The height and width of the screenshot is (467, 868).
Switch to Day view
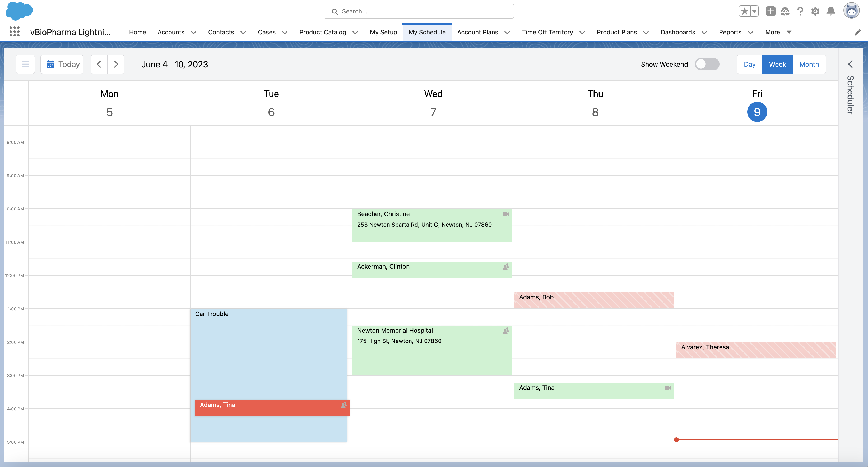pos(749,64)
